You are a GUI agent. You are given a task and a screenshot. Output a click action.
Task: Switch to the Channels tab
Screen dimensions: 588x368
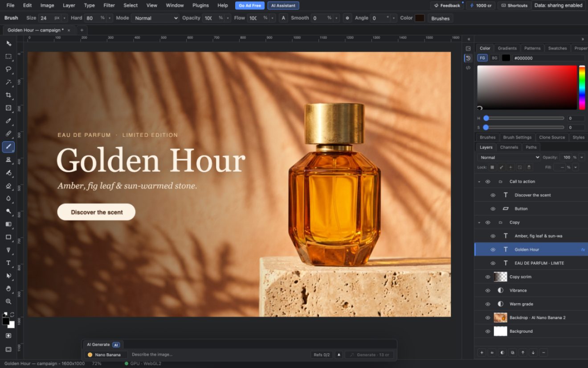coord(509,147)
